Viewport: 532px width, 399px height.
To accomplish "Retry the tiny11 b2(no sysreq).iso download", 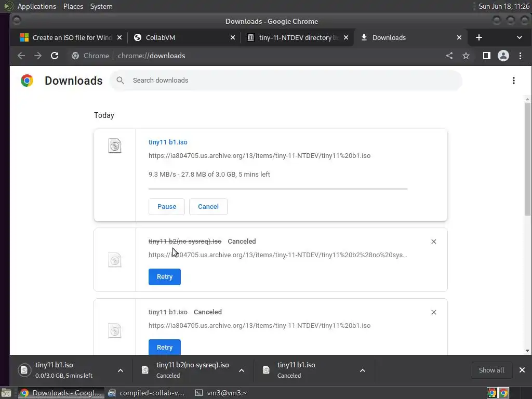I will pos(165,277).
